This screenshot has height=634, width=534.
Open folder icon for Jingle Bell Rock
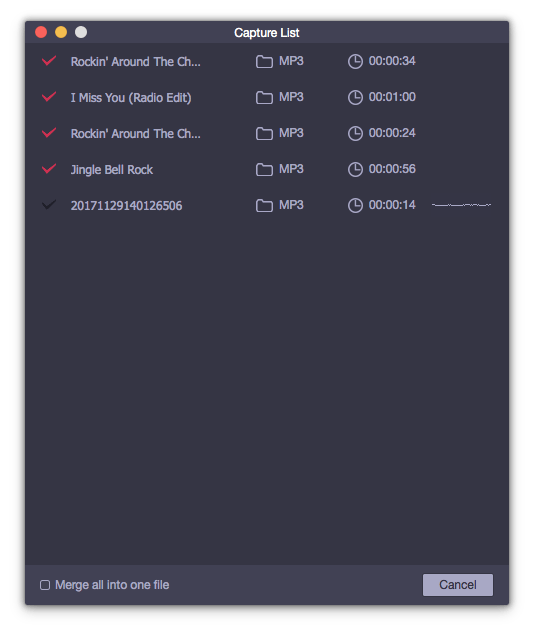(x=264, y=169)
